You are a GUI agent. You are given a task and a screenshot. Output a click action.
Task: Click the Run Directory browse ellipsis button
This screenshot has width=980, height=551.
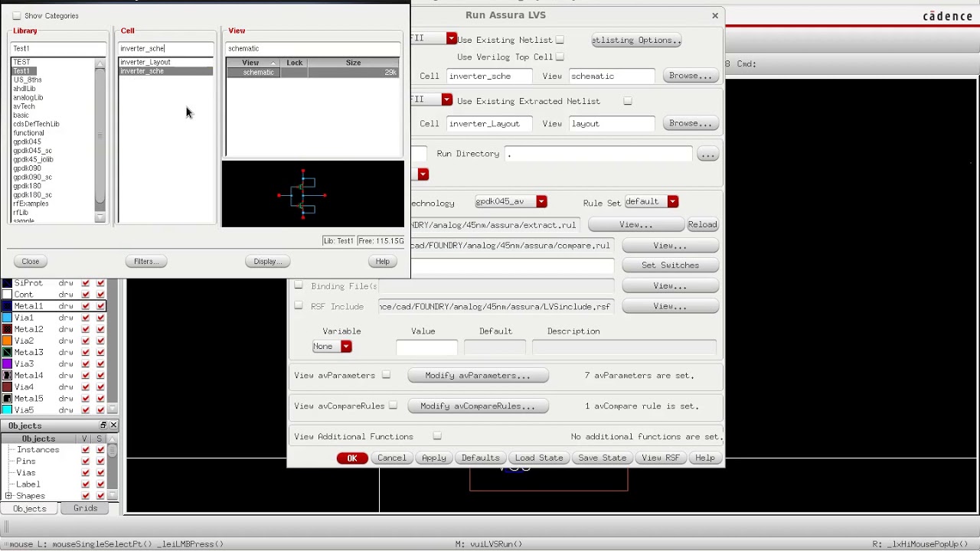(707, 154)
